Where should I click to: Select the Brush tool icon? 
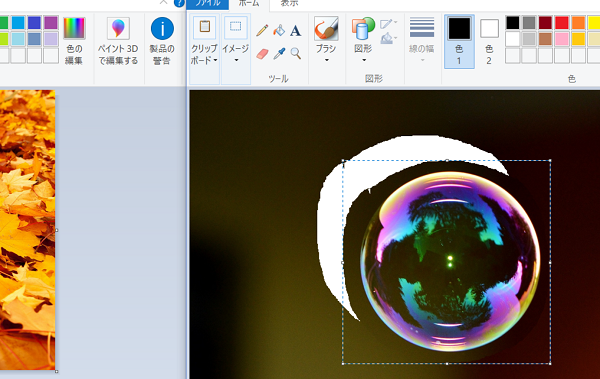[x=326, y=29]
